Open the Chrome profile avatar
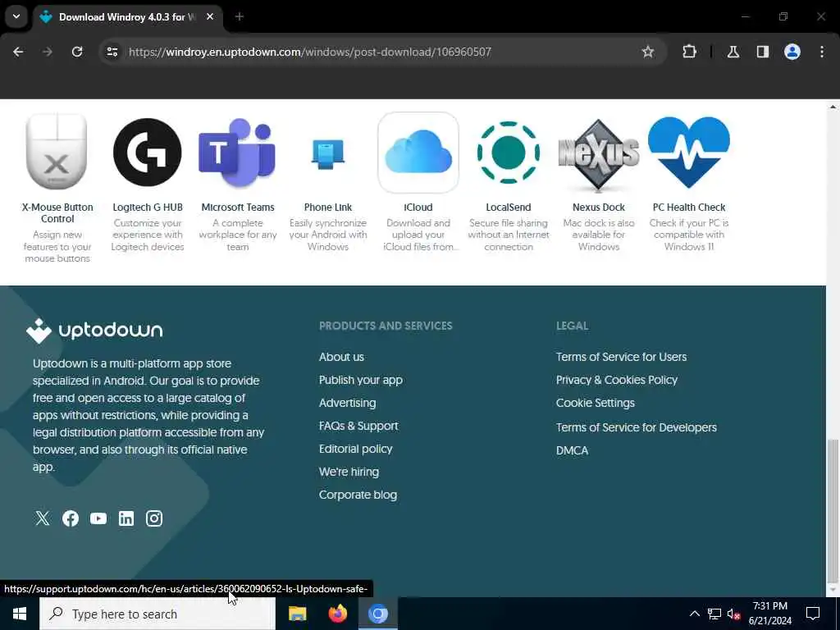840x630 pixels. click(792, 52)
